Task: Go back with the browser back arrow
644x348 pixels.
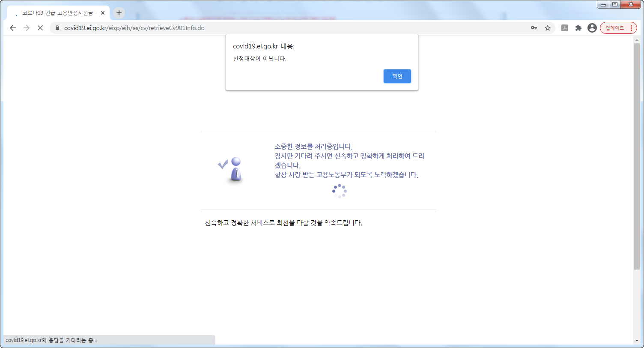Action: [x=13, y=28]
